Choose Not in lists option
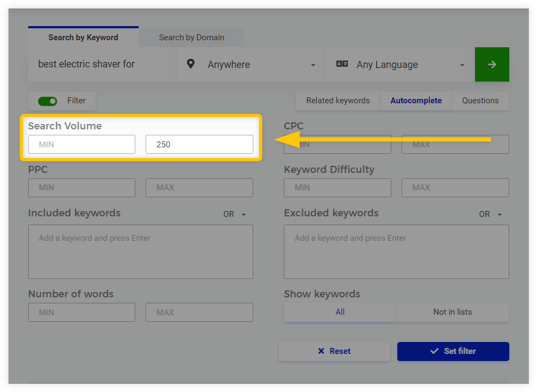 (452, 312)
